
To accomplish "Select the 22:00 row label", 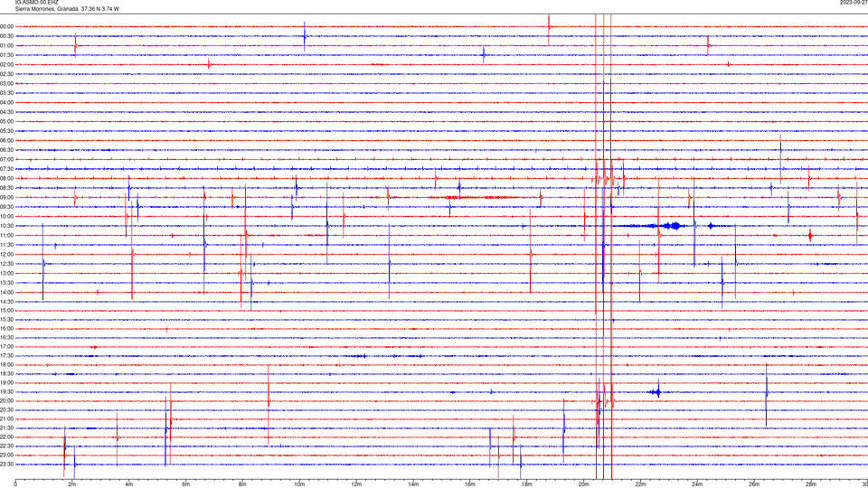I will pos(7,436).
